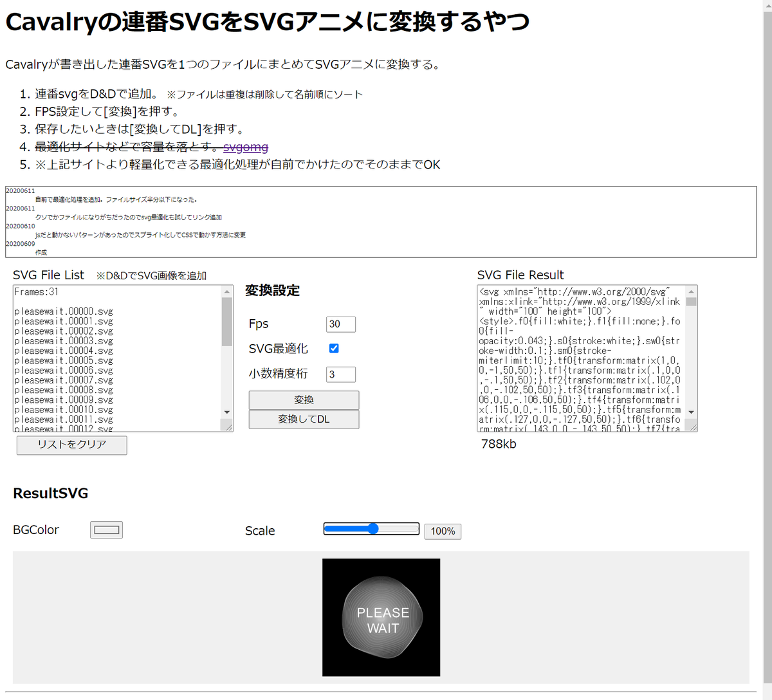Click the Frames:31 line
Viewport: 772px width, 700px height.
click(36, 292)
